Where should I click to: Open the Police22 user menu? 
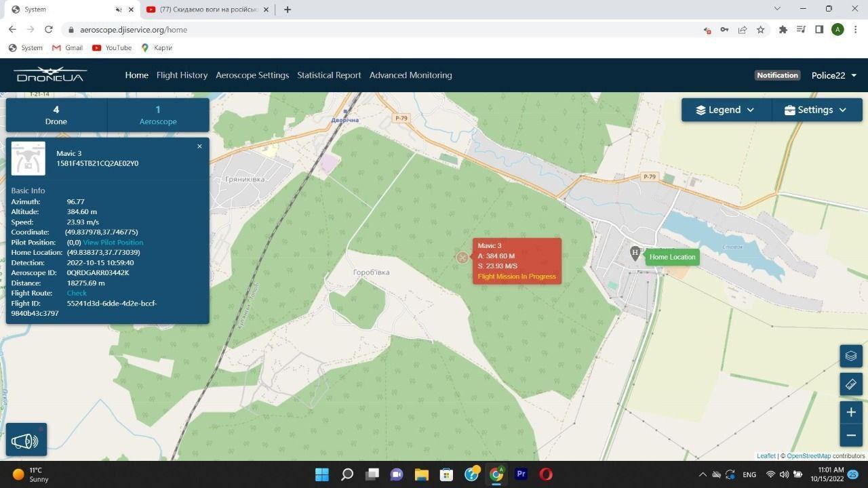coord(833,75)
